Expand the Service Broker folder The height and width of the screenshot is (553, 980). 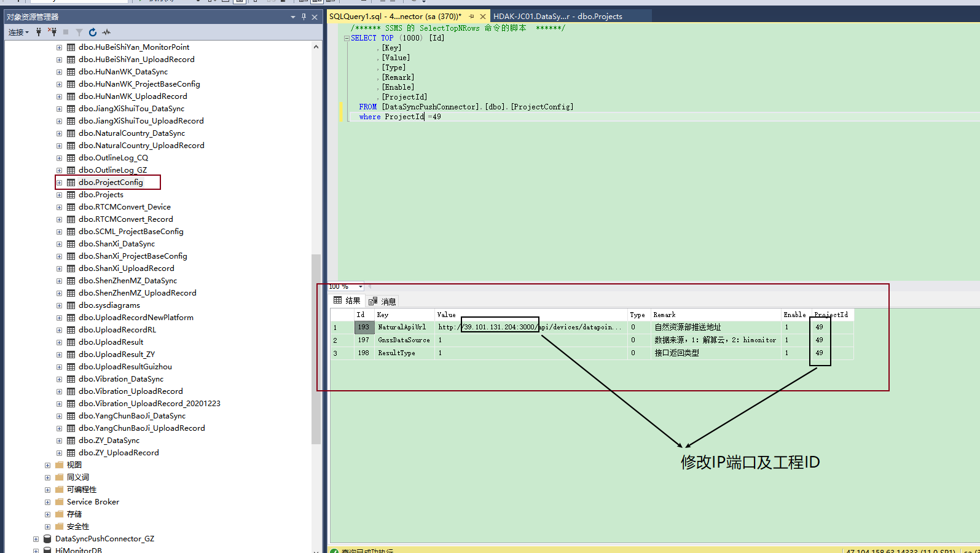pyautogui.click(x=47, y=502)
